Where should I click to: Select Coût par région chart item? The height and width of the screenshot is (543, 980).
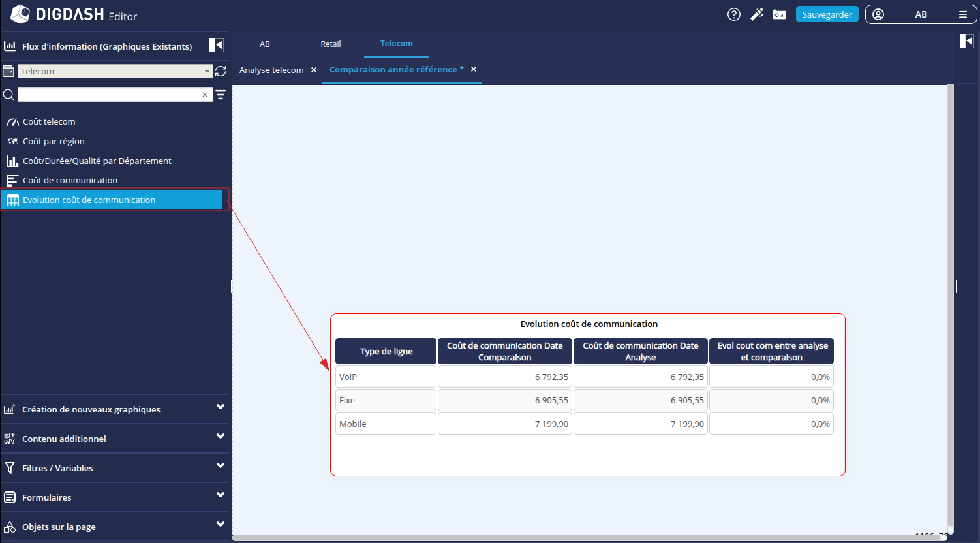(x=54, y=141)
